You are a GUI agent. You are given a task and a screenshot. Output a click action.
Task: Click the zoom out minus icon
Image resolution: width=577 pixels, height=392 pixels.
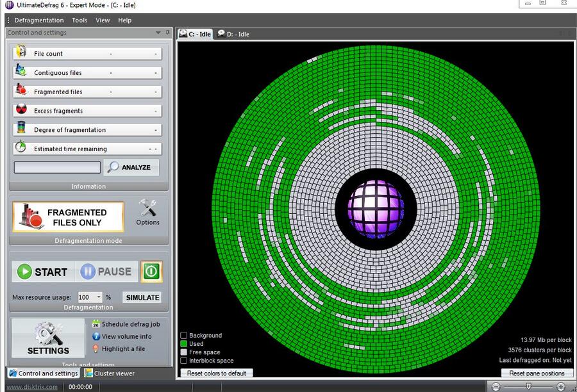tap(496, 386)
